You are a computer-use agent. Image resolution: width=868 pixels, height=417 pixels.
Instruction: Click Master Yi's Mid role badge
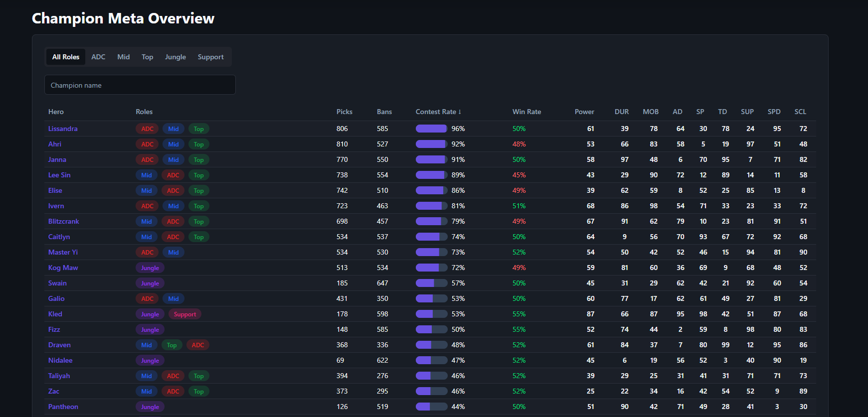(x=173, y=253)
